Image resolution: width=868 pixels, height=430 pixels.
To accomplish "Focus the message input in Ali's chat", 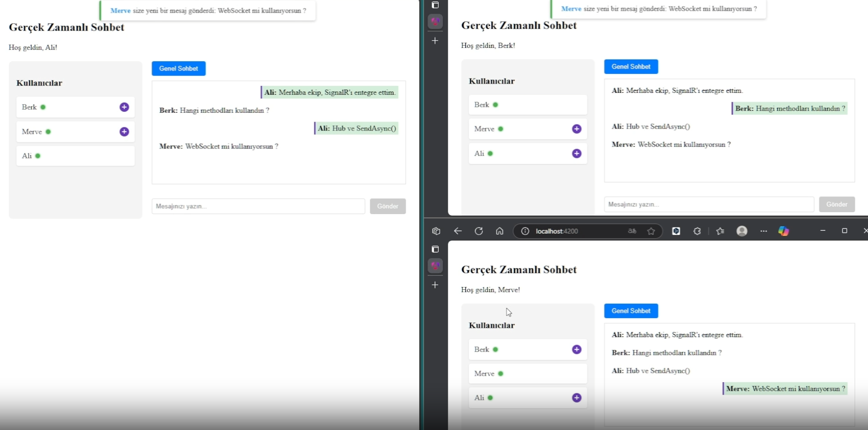I will tap(258, 206).
